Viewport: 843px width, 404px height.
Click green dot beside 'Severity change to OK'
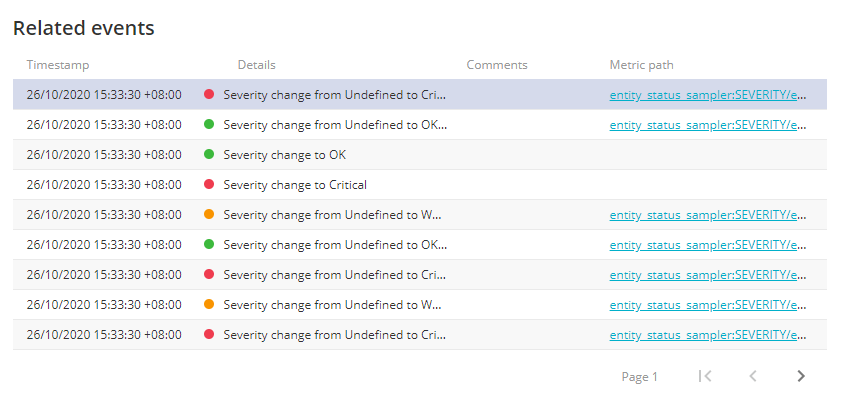coord(209,154)
